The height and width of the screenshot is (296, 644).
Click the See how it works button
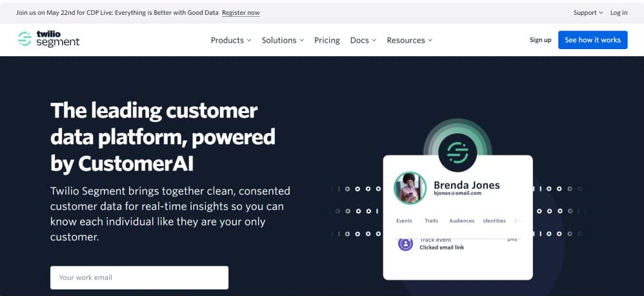pos(592,40)
